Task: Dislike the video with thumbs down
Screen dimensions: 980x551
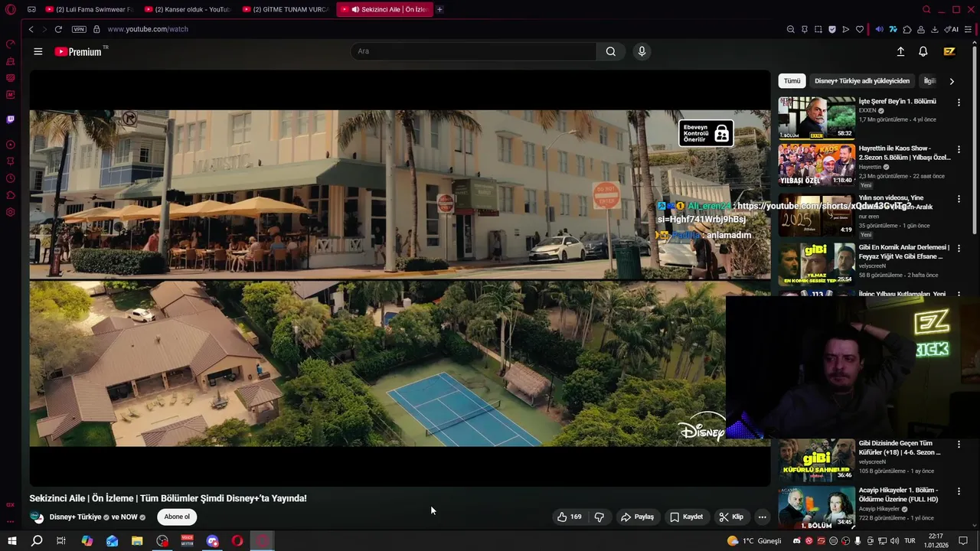Action: [599, 517]
